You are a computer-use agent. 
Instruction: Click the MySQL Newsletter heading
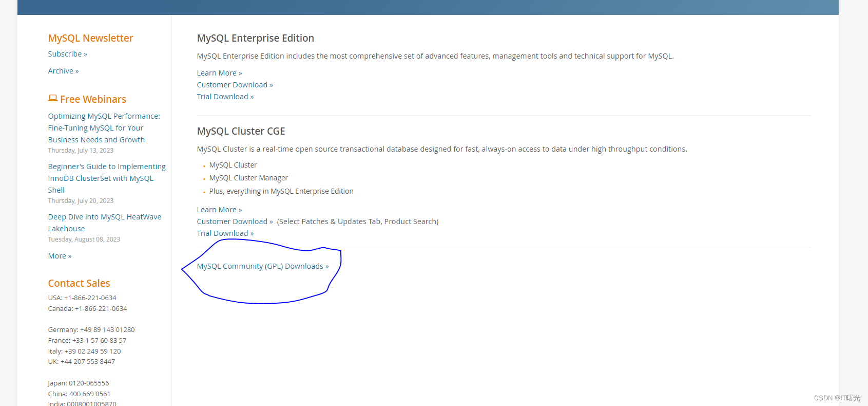(90, 38)
